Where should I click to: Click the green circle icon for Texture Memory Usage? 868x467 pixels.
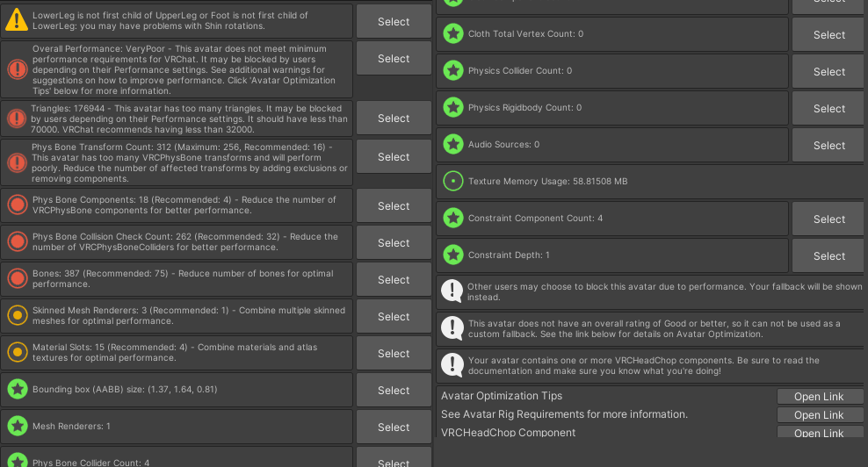[452, 182]
